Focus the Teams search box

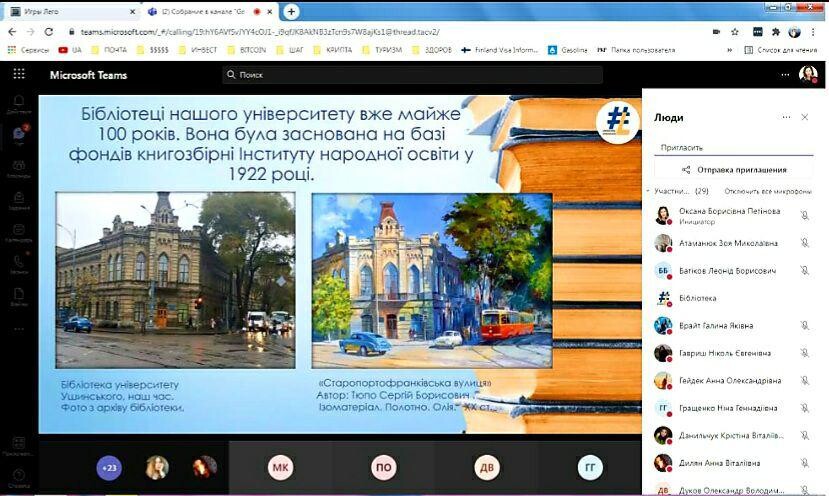412,75
